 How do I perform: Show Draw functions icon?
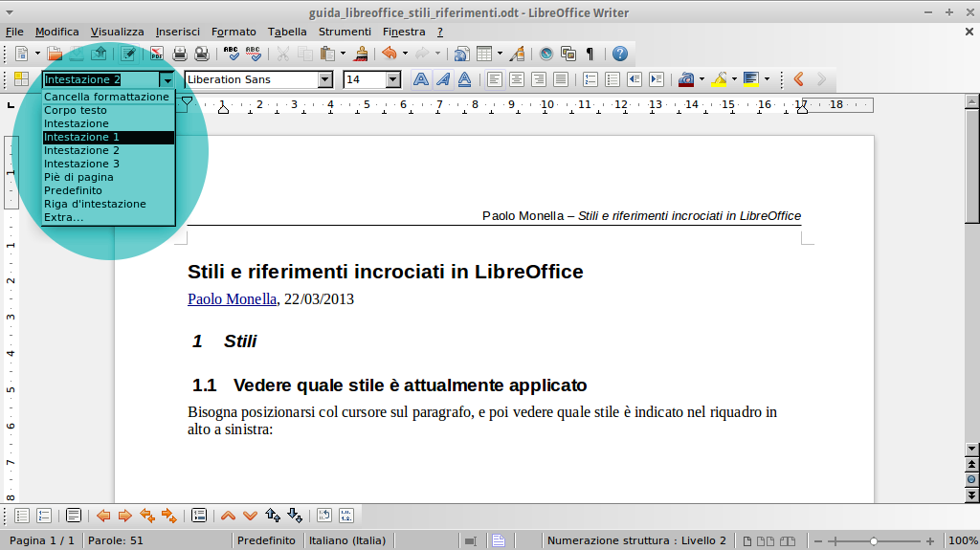(x=517, y=54)
